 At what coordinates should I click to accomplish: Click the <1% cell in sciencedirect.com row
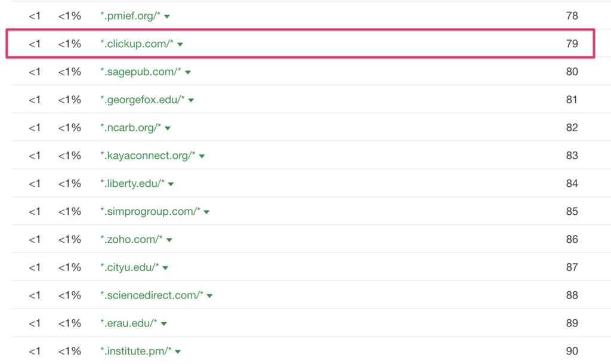[x=70, y=295]
